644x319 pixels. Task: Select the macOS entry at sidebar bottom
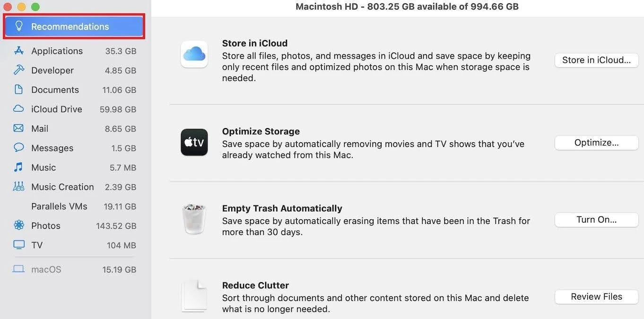(46, 269)
